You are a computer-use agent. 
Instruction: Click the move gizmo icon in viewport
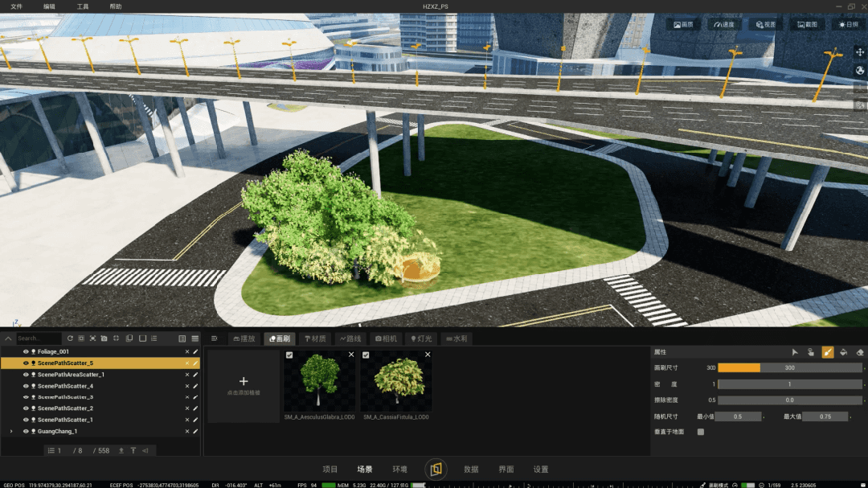coord(860,52)
